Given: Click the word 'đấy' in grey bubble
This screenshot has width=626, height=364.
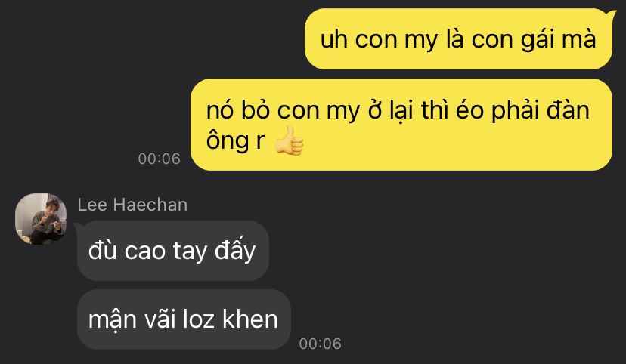Looking at the screenshot, I should click(235, 251).
